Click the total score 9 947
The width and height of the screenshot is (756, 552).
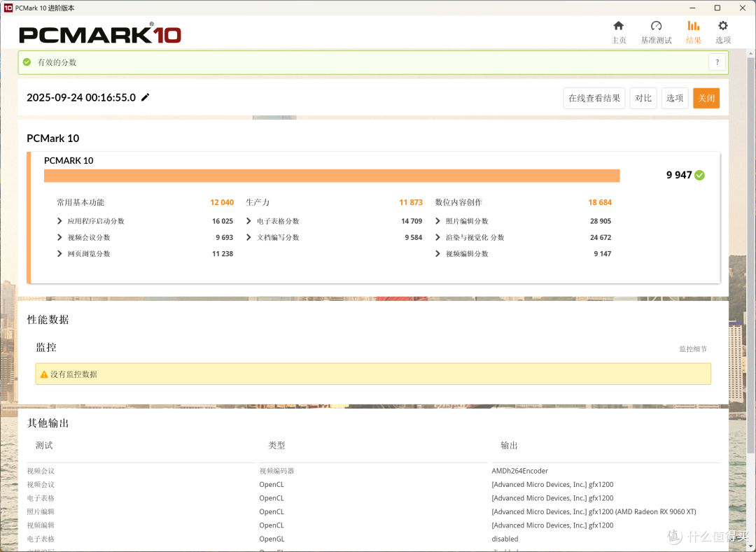679,175
